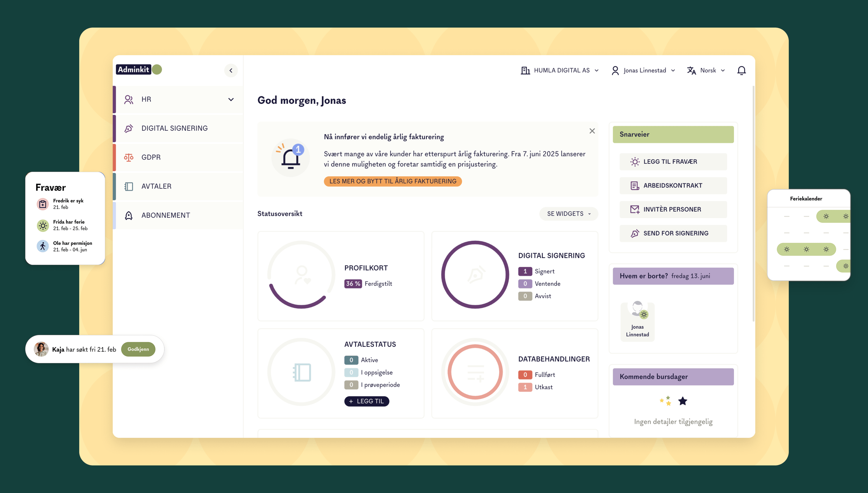Expand the HR section chevron
The height and width of the screenshot is (493, 868).
pyautogui.click(x=231, y=99)
